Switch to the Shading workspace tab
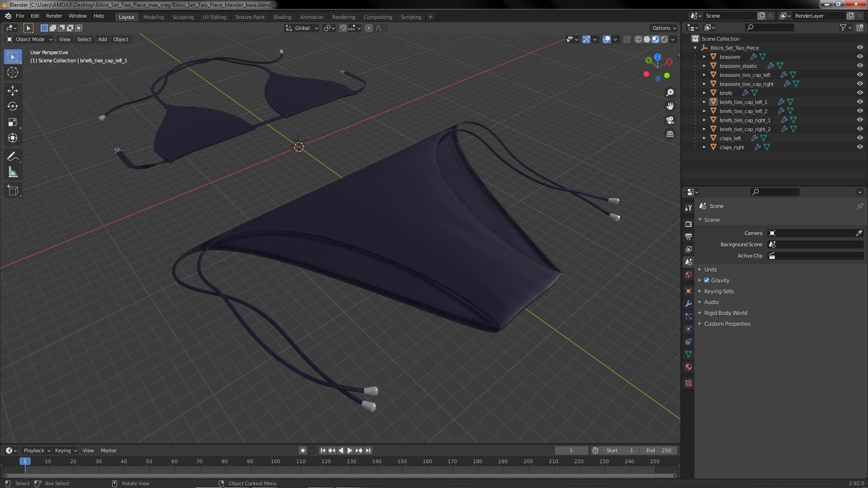 tap(282, 17)
